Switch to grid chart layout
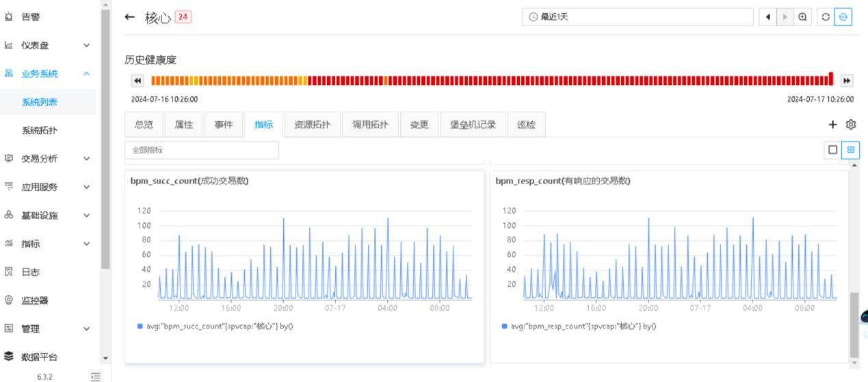The width and height of the screenshot is (868, 382). tap(850, 149)
